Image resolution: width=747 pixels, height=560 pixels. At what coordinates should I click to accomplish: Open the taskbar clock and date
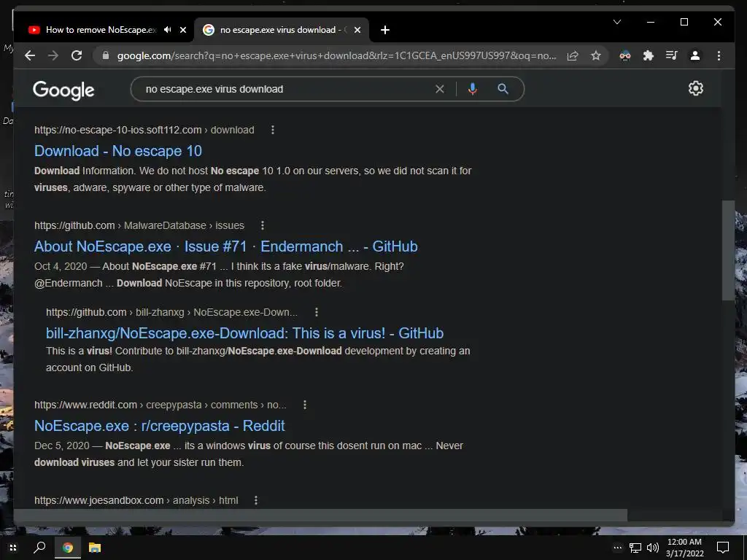click(684, 548)
